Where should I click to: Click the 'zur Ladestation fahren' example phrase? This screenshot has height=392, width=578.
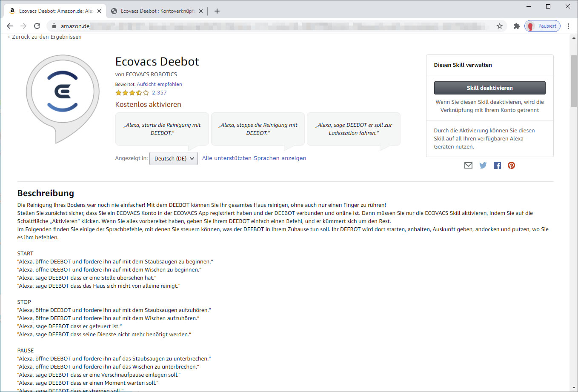point(354,129)
